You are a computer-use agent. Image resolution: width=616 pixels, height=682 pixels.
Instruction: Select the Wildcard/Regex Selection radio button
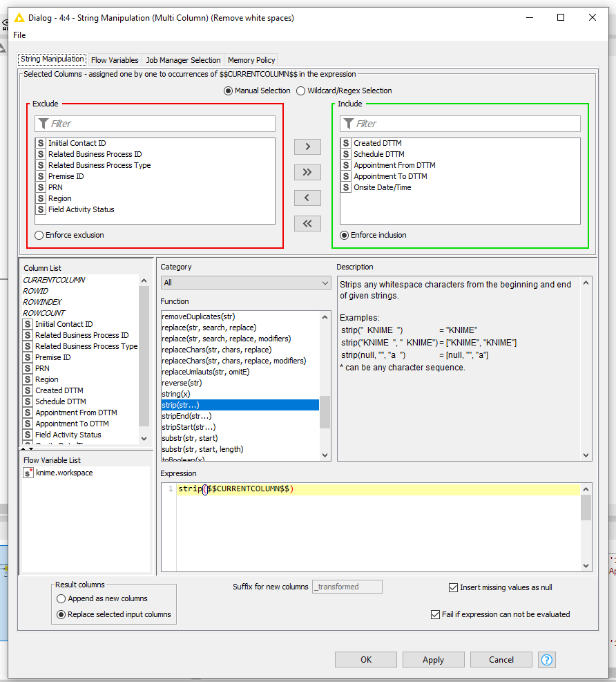tap(301, 91)
